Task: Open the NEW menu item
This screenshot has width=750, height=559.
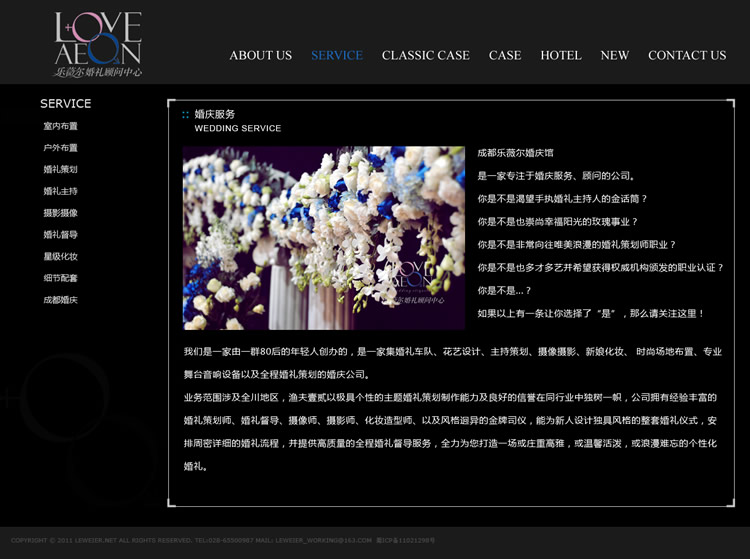Action: coord(614,55)
